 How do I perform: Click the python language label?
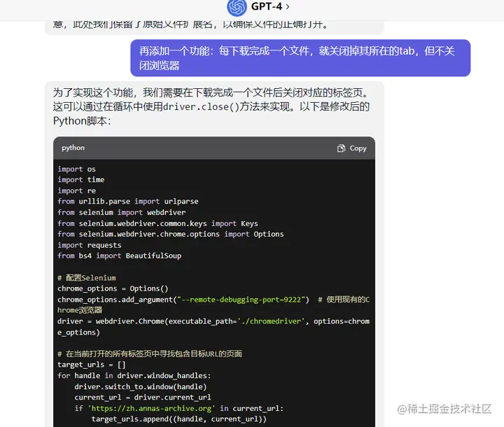point(73,148)
